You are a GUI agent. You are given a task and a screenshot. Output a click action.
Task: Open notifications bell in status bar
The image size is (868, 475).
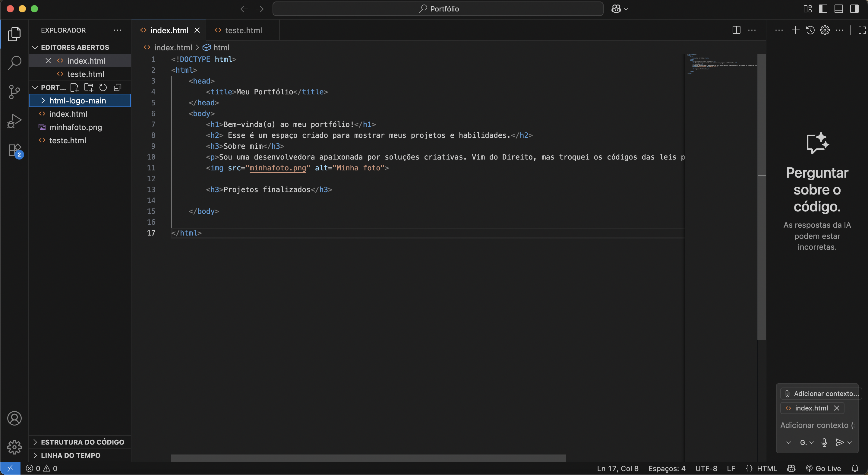855,468
